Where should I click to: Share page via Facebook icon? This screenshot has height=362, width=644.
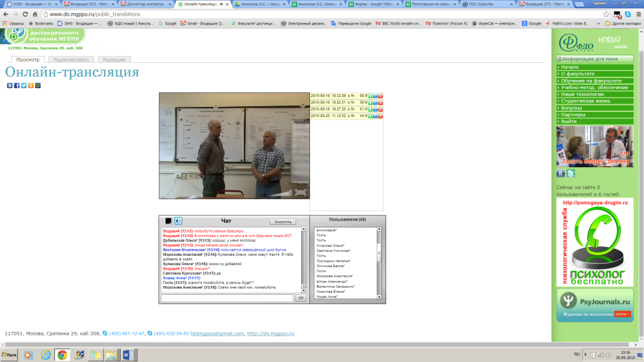click(16, 85)
